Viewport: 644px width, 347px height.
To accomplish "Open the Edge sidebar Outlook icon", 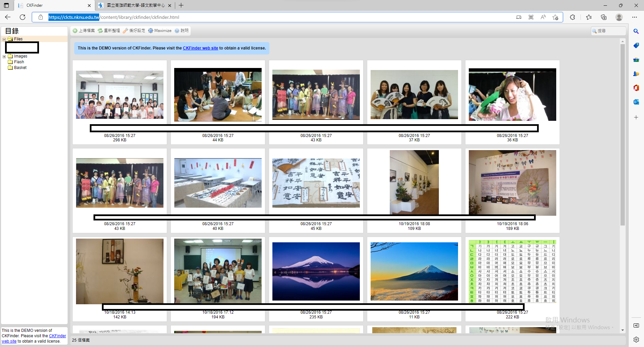I will tap(636, 102).
